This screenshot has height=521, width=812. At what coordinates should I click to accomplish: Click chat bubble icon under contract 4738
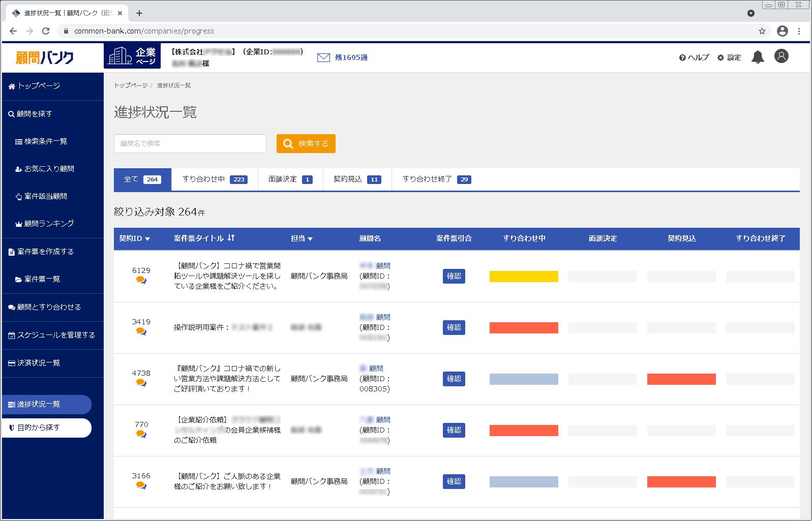click(x=141, y=383)
